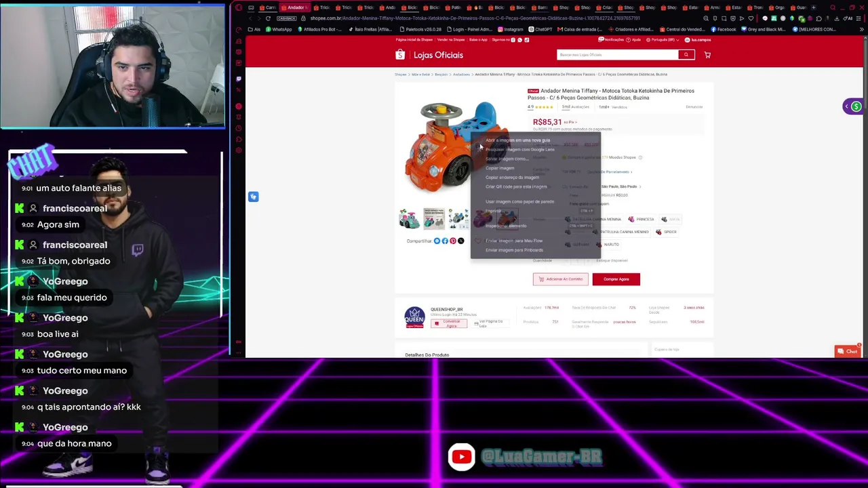
Task: Open the Shopee shopping cart icon
Action: point(707,55)
